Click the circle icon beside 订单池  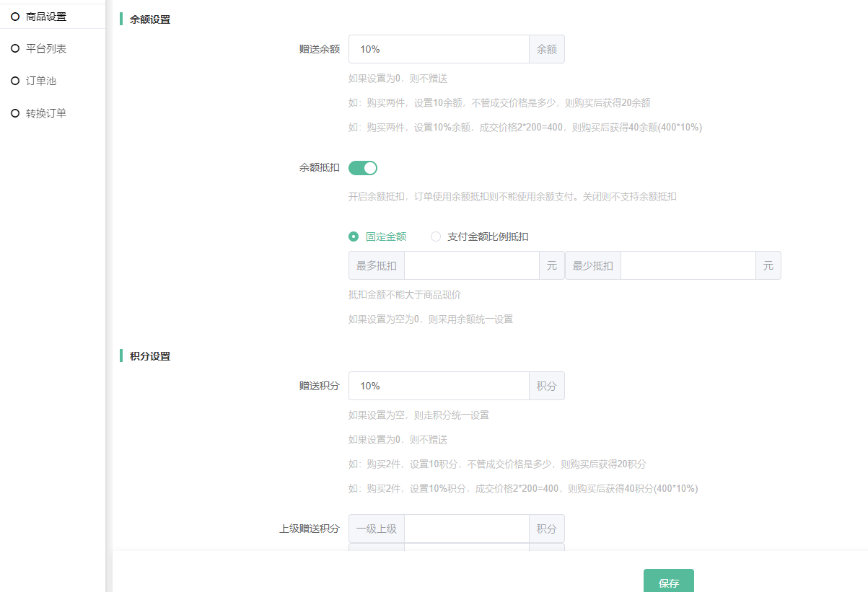(15, 81)
